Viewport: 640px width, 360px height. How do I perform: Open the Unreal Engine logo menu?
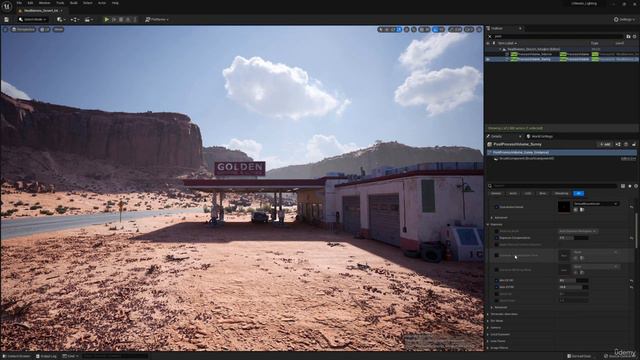7,6
